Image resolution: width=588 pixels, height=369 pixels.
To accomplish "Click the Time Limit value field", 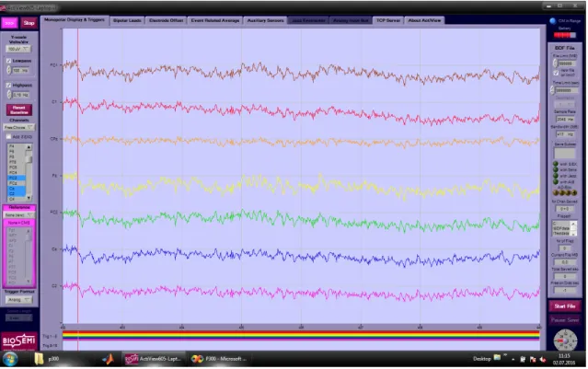I will [x=567, y=91].
